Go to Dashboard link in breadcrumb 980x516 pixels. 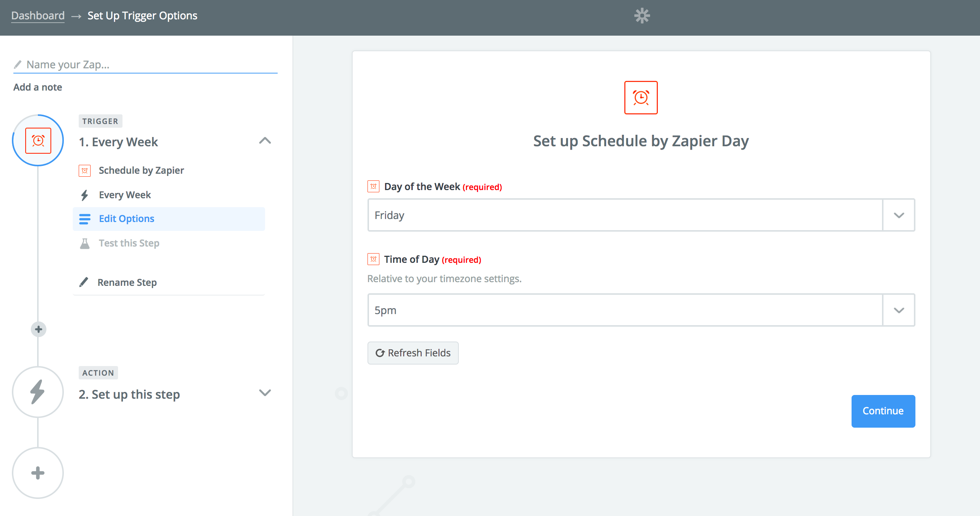pos(37,16)
